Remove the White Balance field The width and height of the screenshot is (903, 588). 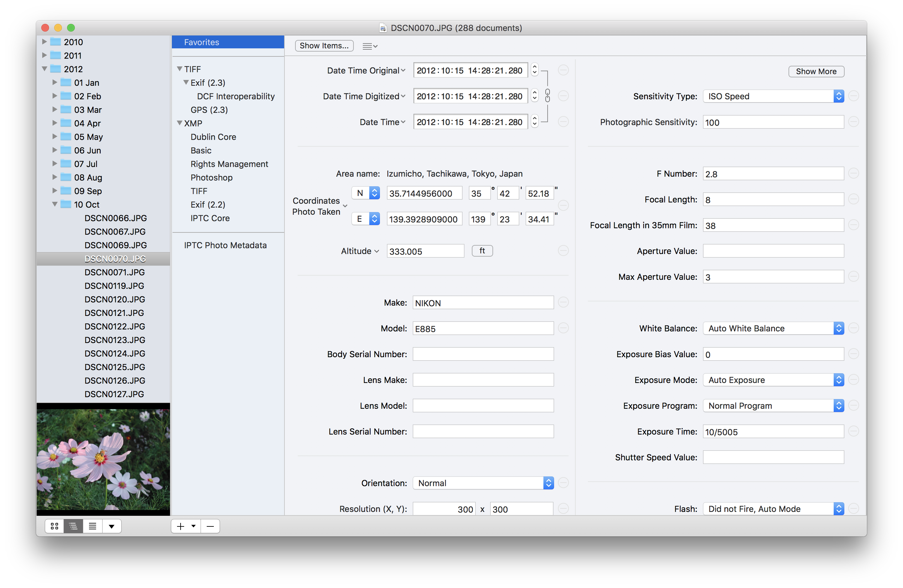coord(853,328)
